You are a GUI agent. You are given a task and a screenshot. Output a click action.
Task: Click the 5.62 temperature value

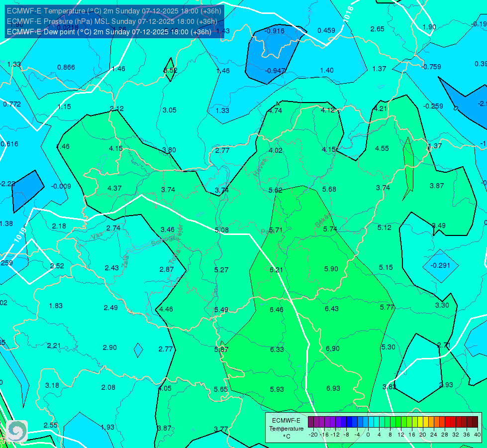click(276, 190)
